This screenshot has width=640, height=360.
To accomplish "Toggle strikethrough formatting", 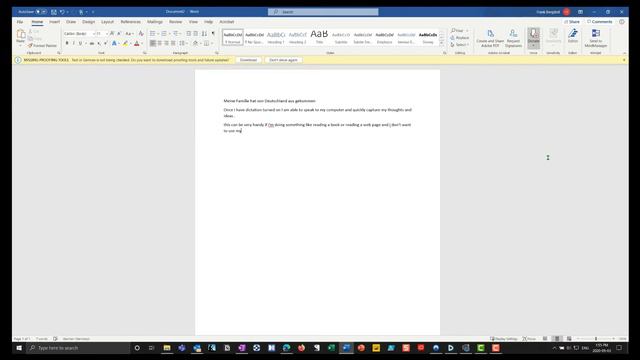I will [x=92, y=43].
